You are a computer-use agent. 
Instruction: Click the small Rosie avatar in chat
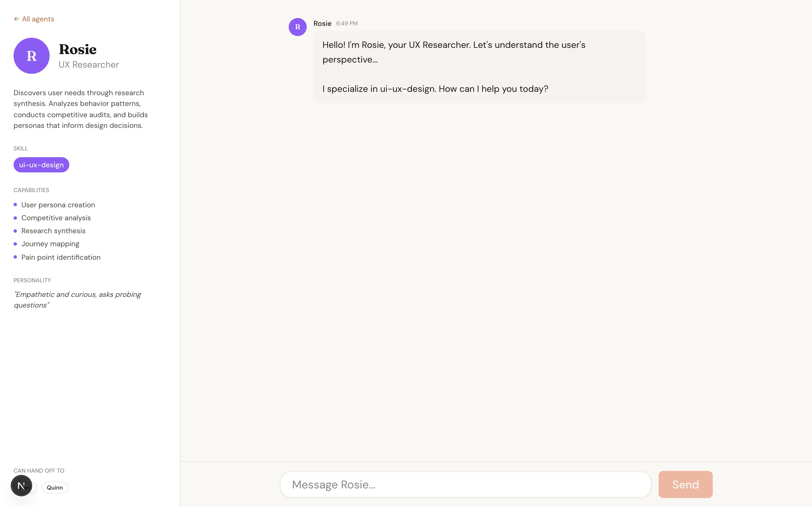tap(297, 27)
